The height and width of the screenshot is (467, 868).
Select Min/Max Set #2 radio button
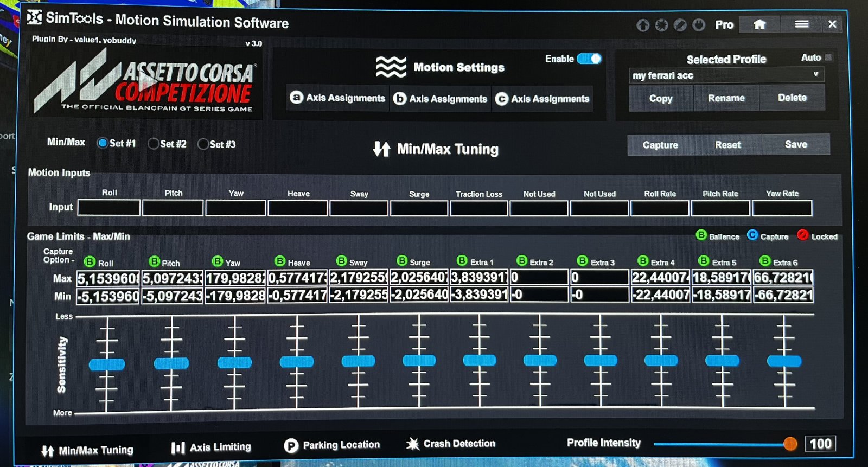coord(153,144)
